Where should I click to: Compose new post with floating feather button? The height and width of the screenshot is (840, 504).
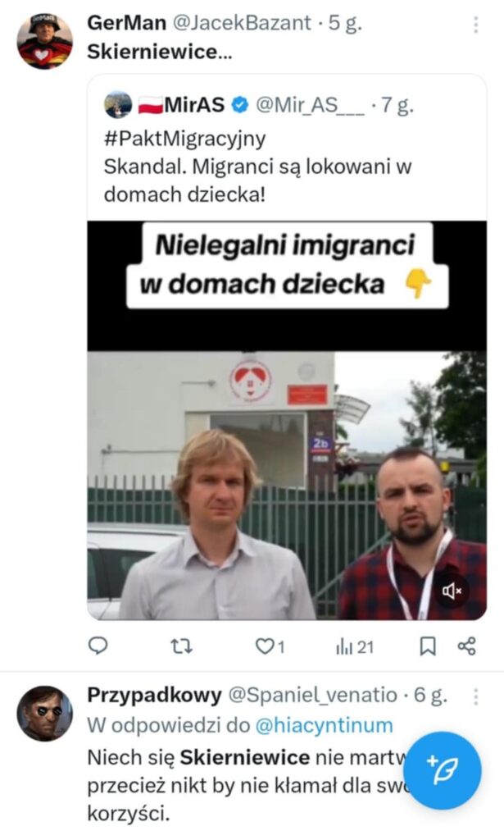[x=442, y=770]
